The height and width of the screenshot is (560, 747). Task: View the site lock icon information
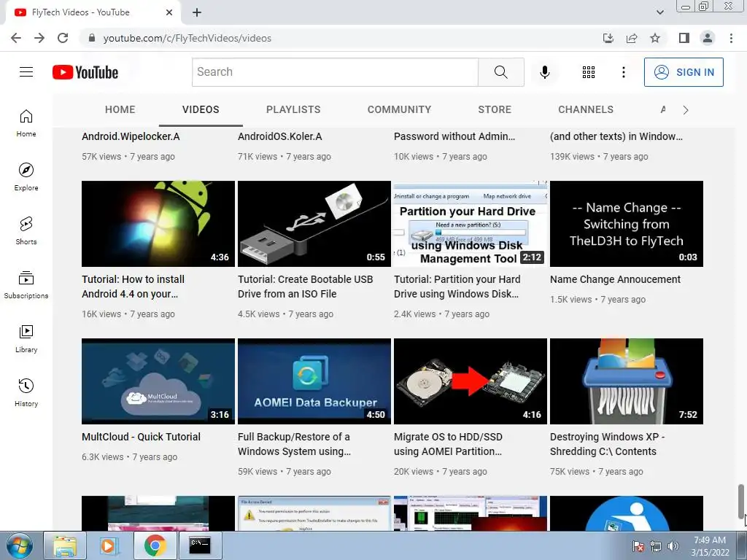92,38
